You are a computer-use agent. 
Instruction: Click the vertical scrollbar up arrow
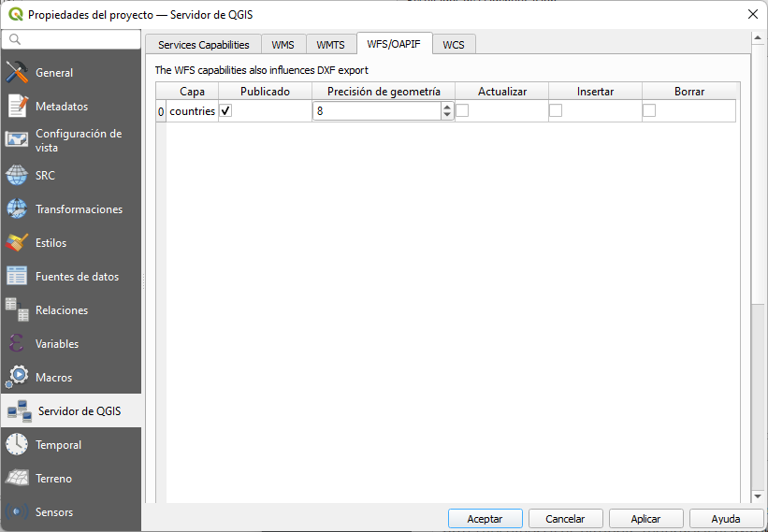758,37
